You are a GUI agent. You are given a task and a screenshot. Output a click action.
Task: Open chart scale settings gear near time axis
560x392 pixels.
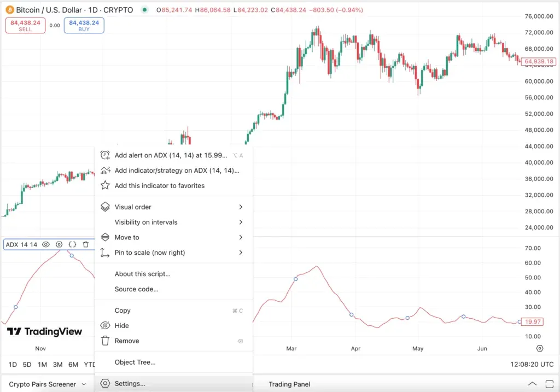[540, 348]
